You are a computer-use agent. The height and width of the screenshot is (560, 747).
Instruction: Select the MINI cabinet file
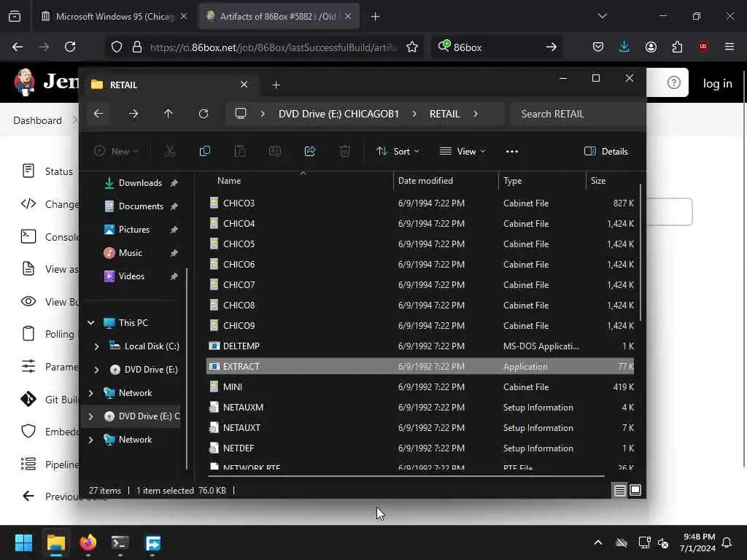click(419, 386)
